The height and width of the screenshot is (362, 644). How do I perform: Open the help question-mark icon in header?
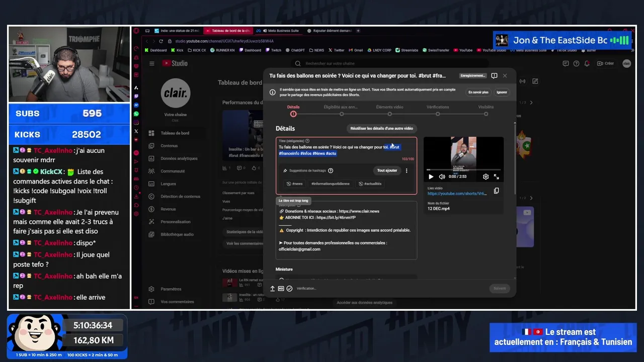576,63
